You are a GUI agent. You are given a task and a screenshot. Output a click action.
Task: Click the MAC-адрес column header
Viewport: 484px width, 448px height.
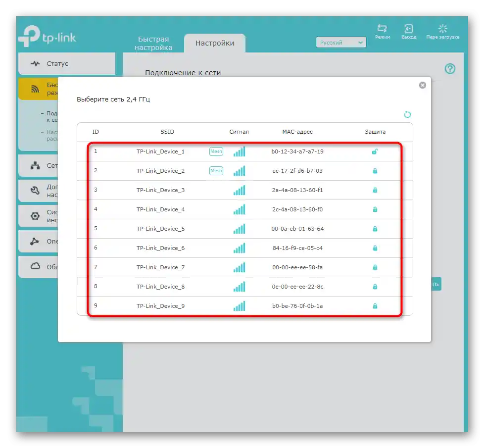coord(297,132)
